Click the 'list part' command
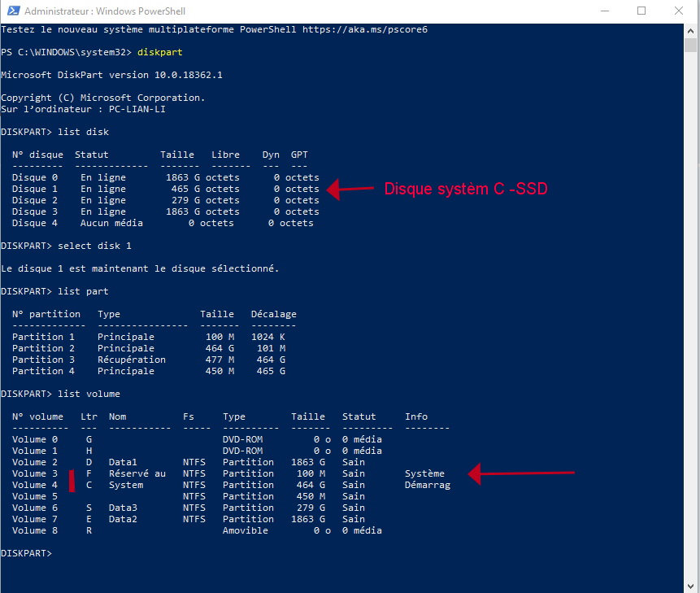700x593 pixels. 83,291
